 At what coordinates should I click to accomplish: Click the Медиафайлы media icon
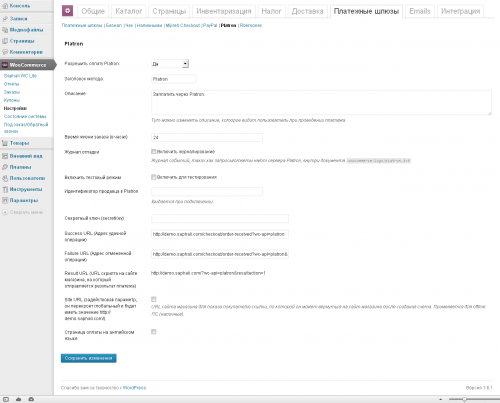coord(5,30)
